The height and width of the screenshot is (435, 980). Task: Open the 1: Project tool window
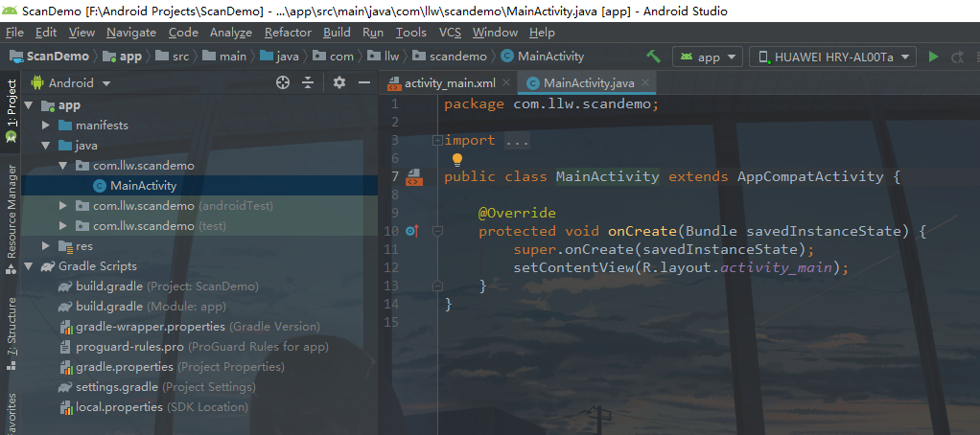(12, 111)
